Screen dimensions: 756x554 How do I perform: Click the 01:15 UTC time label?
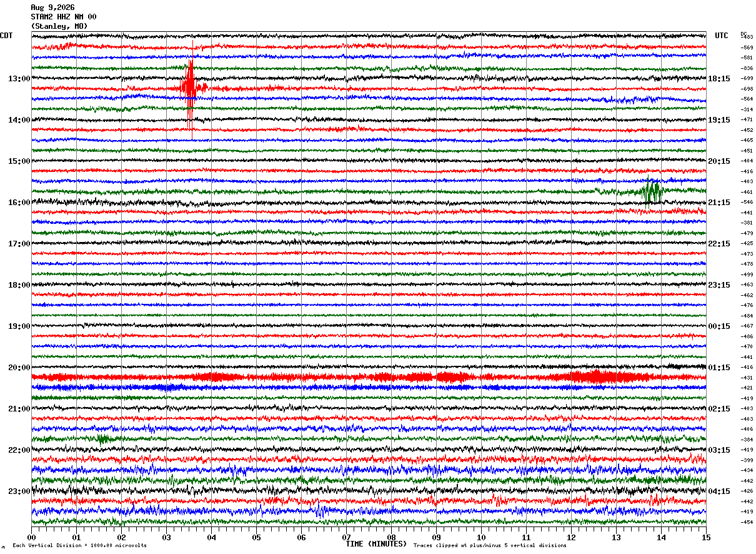719,368
